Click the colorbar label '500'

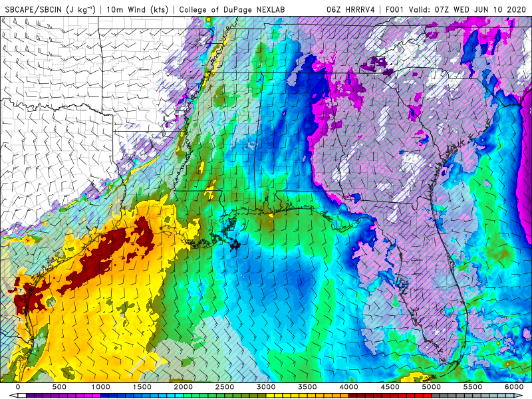(59, 387)
